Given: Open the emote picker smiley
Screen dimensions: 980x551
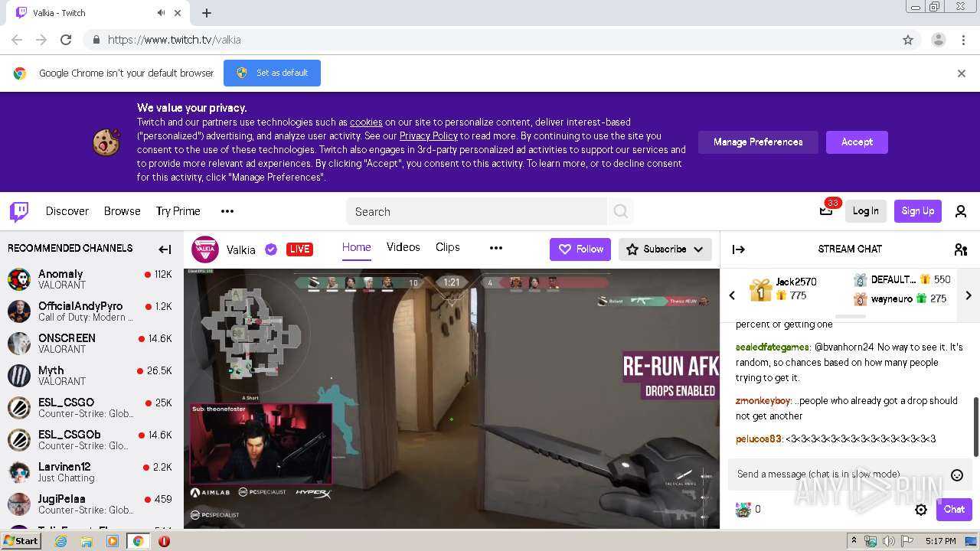Looking at the screenshot, I should point(957,475).
